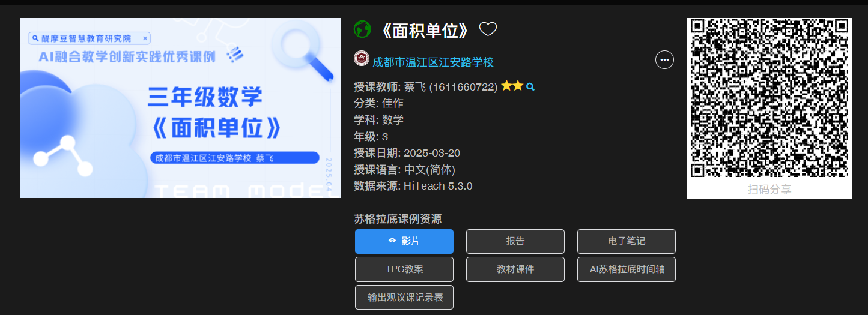Screen dimensions: 868x315
Task: Click the QR code share image
Action: [x=769, y=99]
